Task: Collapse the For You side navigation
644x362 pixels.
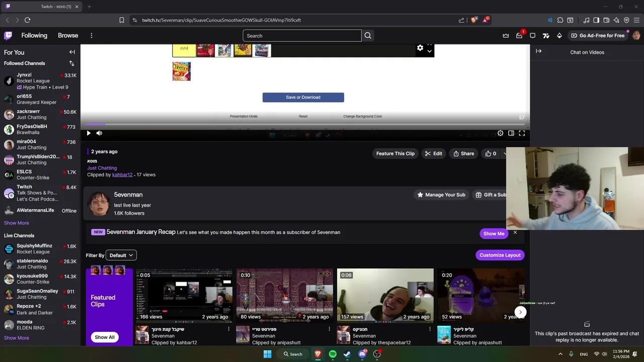Action: [x=72, y=52]
